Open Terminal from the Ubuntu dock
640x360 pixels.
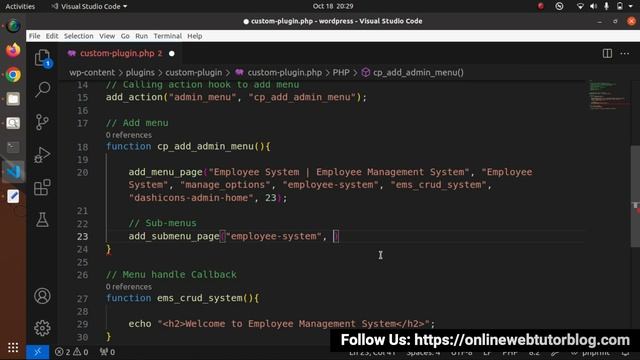pyautogui.click(x=13, y=147)
